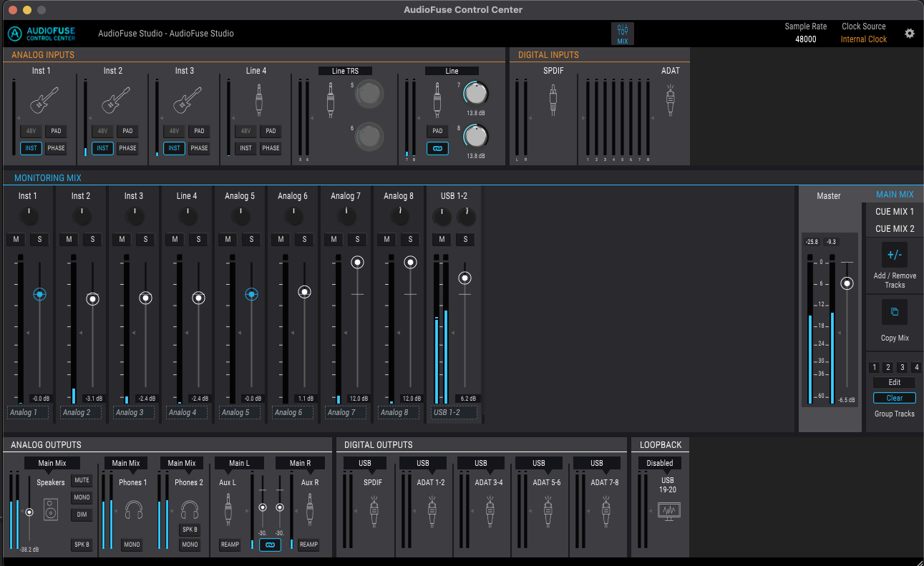924x566 pixels.
Task: Click the SPDIF digital output connector icon
Action: (x=374, y=513)
